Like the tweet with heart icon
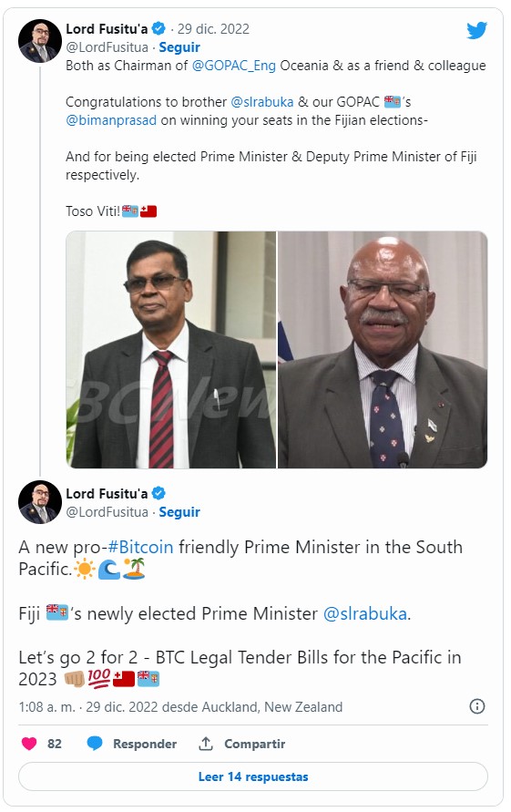This screenshot has width=511, height=812. tap(29, 744)
